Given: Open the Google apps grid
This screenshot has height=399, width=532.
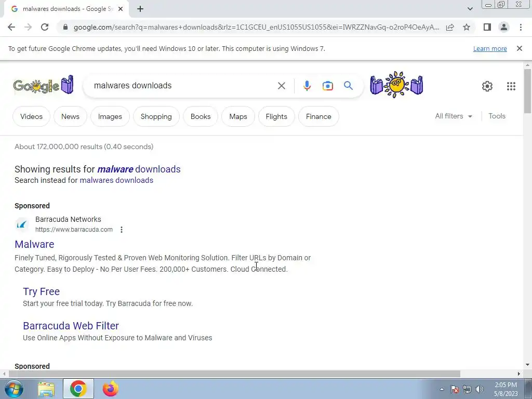Looking at the screenshot, I should [x=511, y=86].
